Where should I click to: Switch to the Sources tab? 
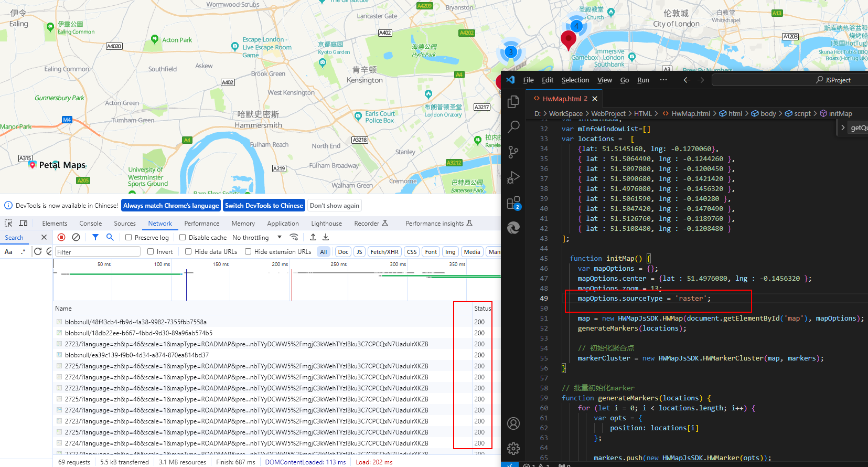point(125,223)
